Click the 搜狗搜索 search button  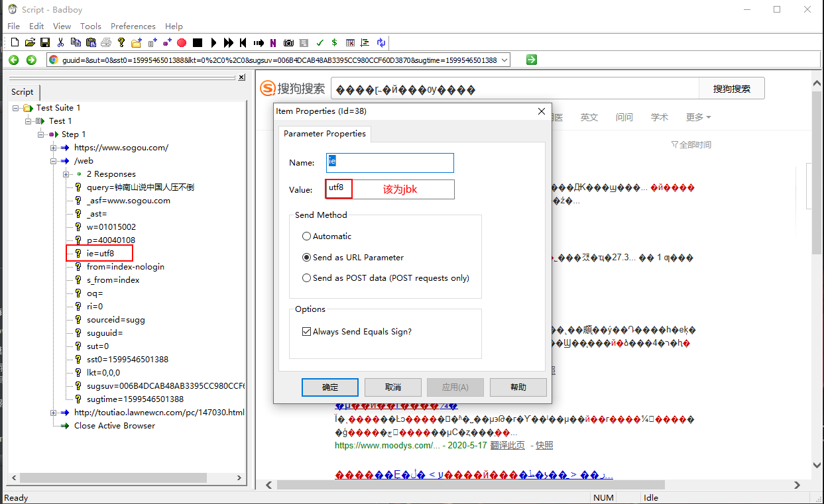pyautogui.click(x=732, y=88)
